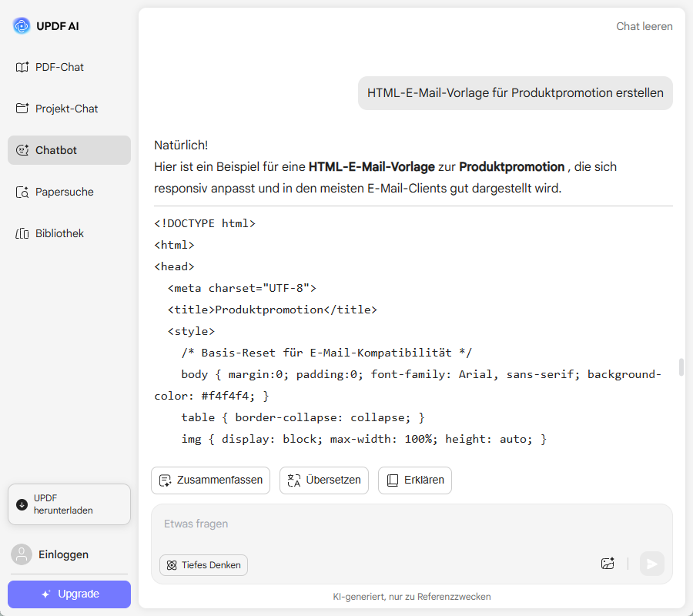Click the Upgrade button
693x616 pixels.
[x=69, y=594]
